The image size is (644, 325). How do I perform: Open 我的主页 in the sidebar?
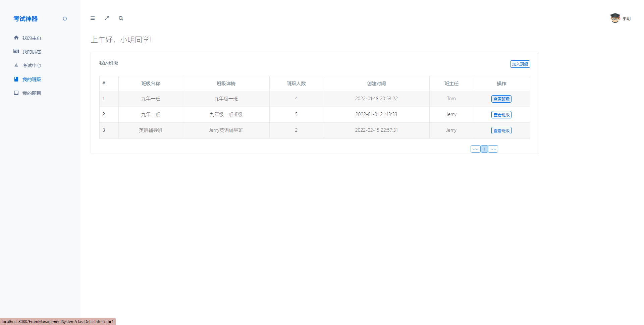click(x=32, y=38)
